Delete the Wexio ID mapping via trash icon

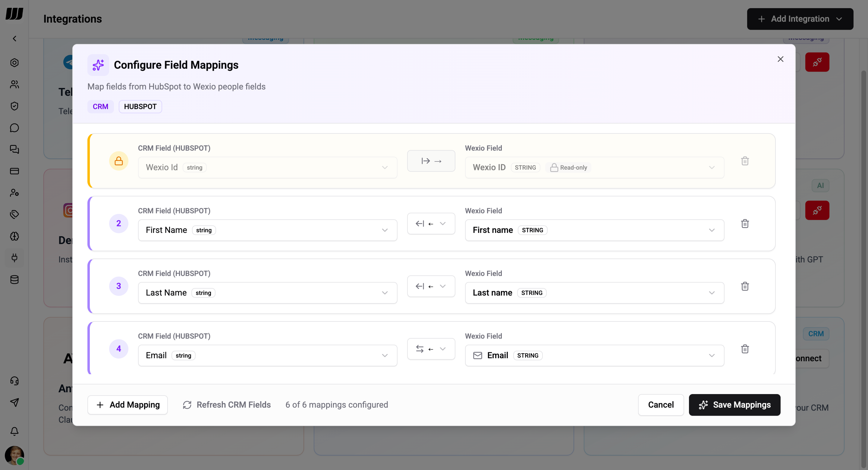click(x=745, y=161)
